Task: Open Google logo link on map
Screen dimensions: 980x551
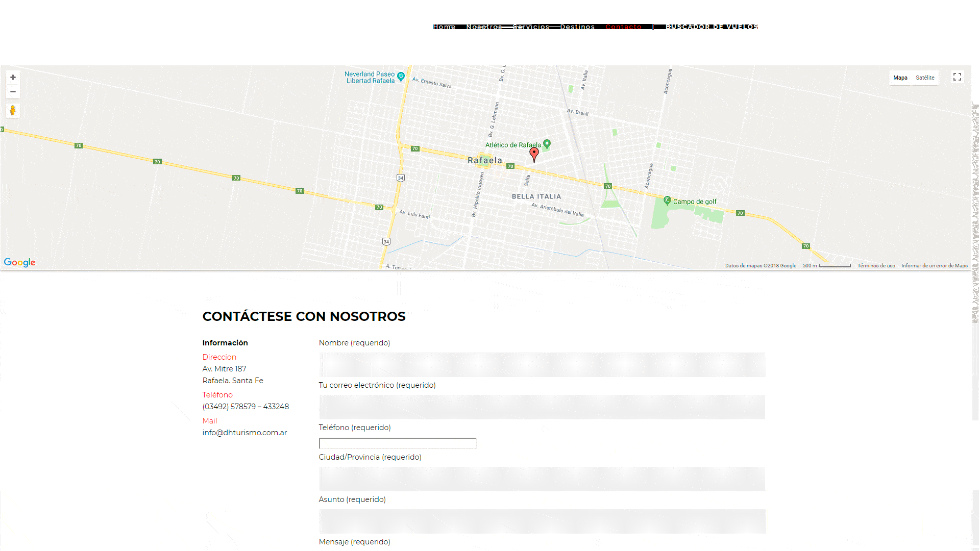Action: point(19,262)
